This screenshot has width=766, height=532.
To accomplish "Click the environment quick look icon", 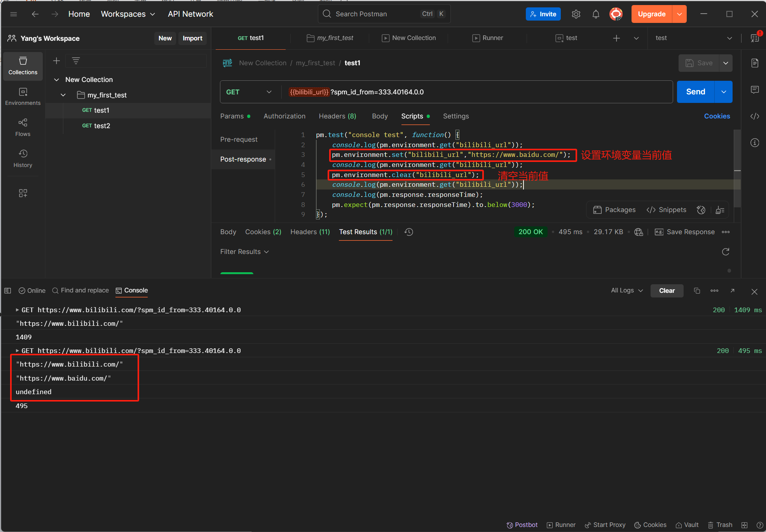I will [755, 38].
